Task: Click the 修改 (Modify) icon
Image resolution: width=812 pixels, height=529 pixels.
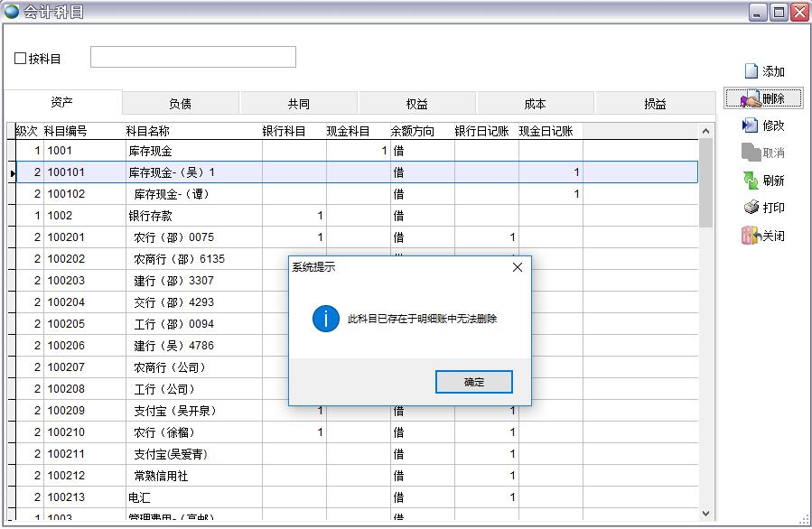Action: [x=751, y=125]
